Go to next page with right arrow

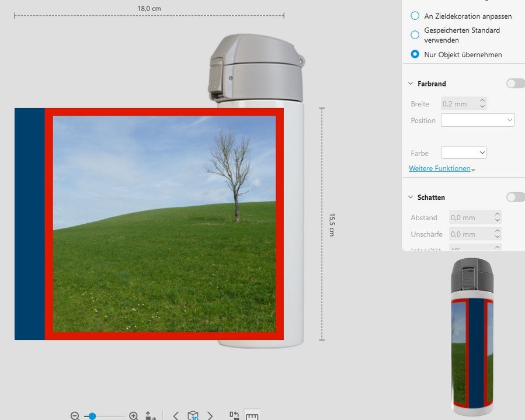(210, 416)
